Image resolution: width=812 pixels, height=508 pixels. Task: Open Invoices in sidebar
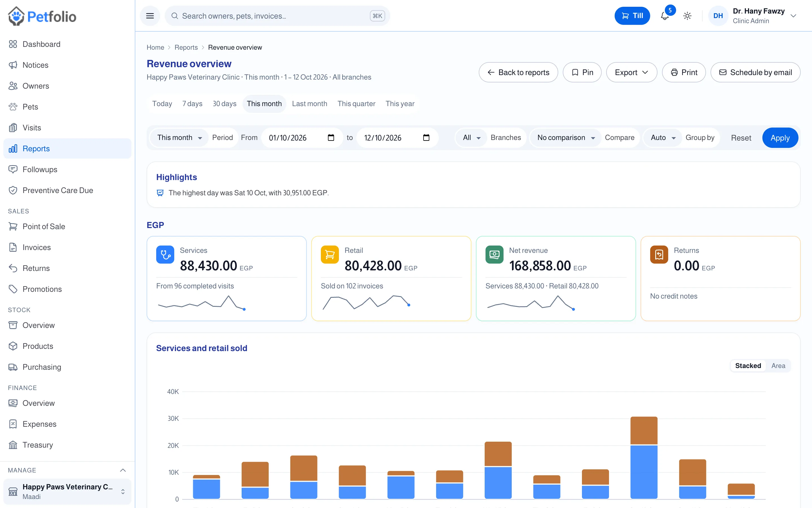[67, 247]
